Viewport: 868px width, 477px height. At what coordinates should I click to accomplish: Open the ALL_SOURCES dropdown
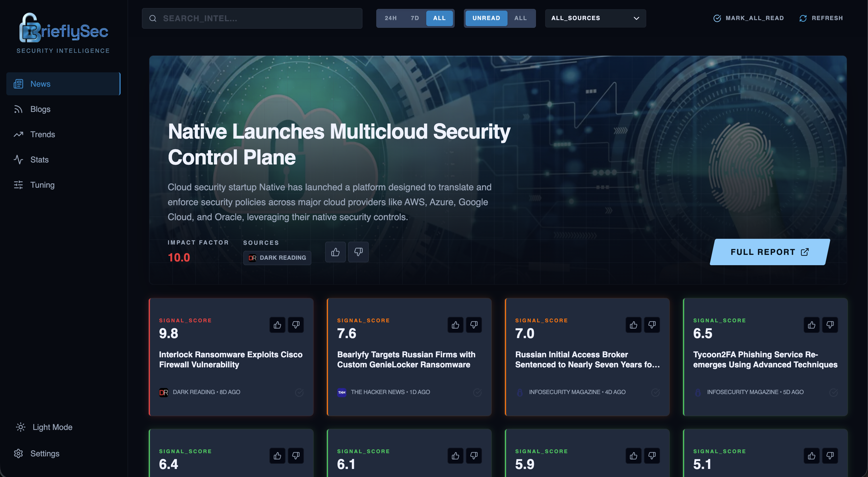pos(595,18)
